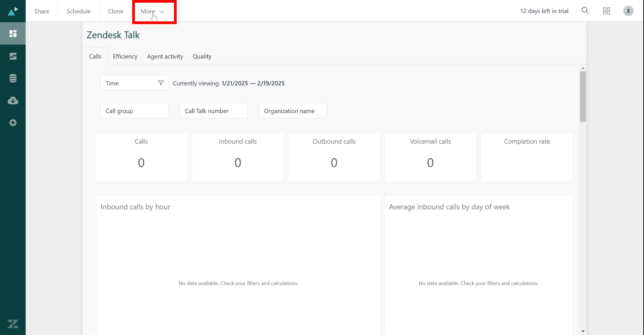Click the Schedule button
The height and width of the screenshot is (335, 644).
coord(78,11)
